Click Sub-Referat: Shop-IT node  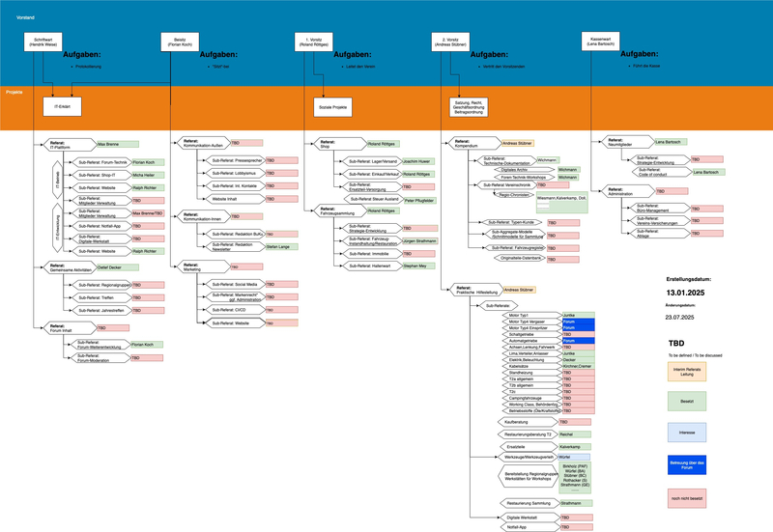click(102, 175)
